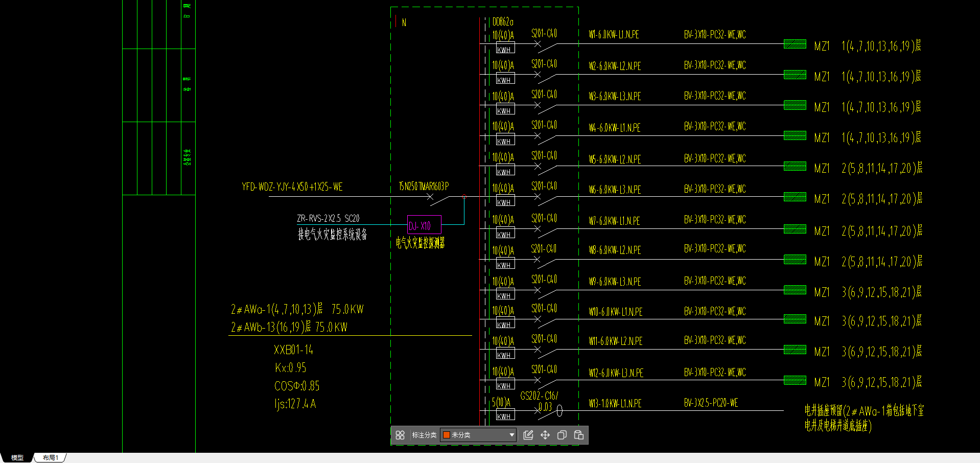
Task: Click the 5(10)A meter rating label
Action: (x=501, y=403)
